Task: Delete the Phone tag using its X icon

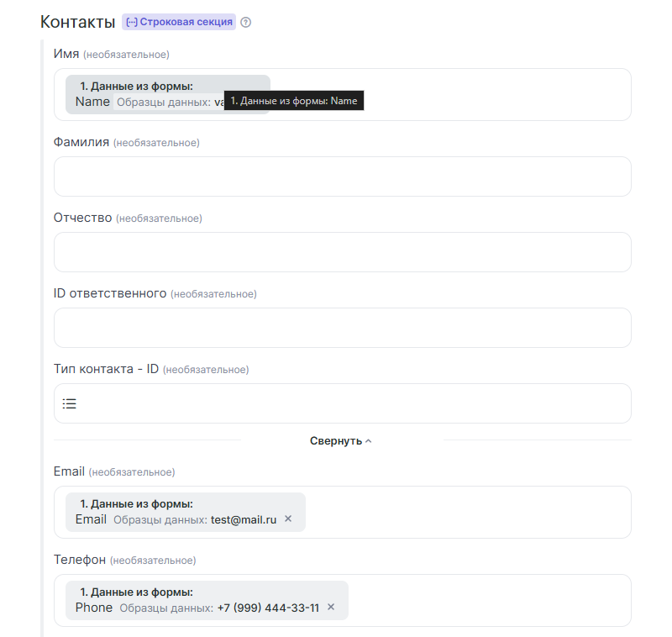Action: click(x=331, y=608)
